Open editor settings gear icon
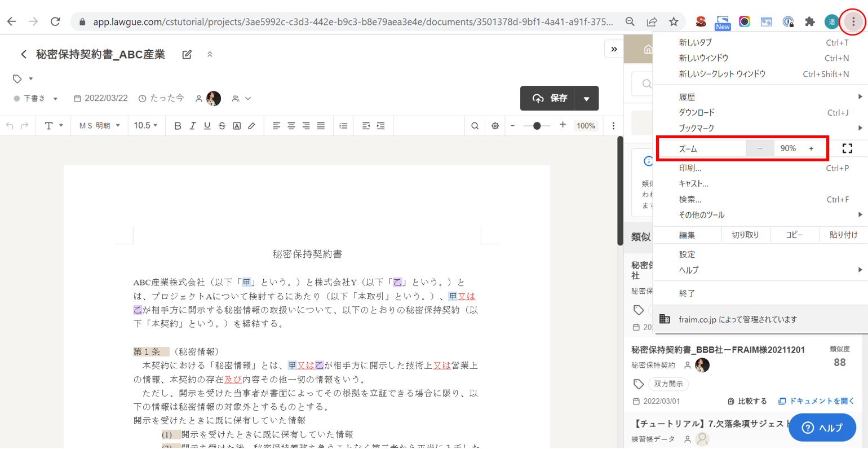 [495, 126]
